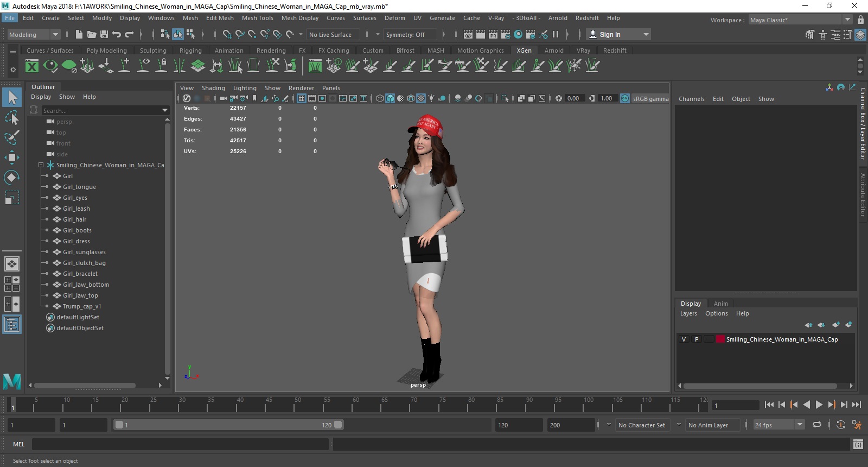Viewport: 868px width, 467px height.
Task: Click the layer's red color swatch
Action: tap(720, 339)
